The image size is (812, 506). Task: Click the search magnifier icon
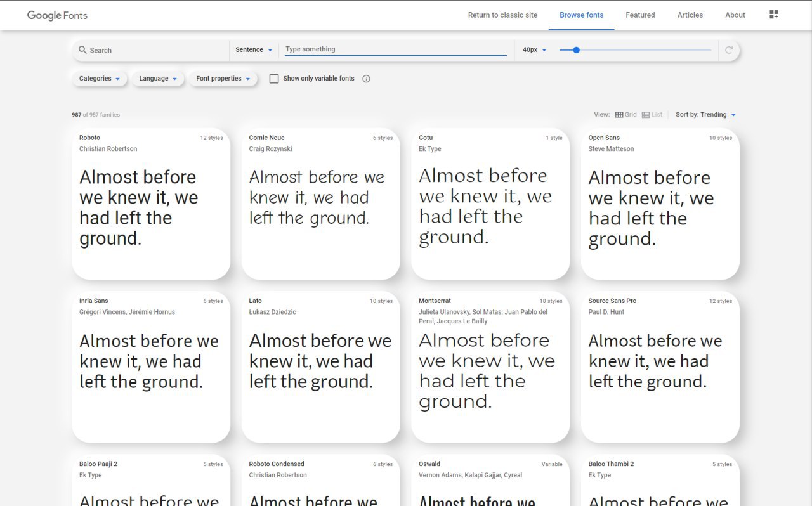(82, 50)
